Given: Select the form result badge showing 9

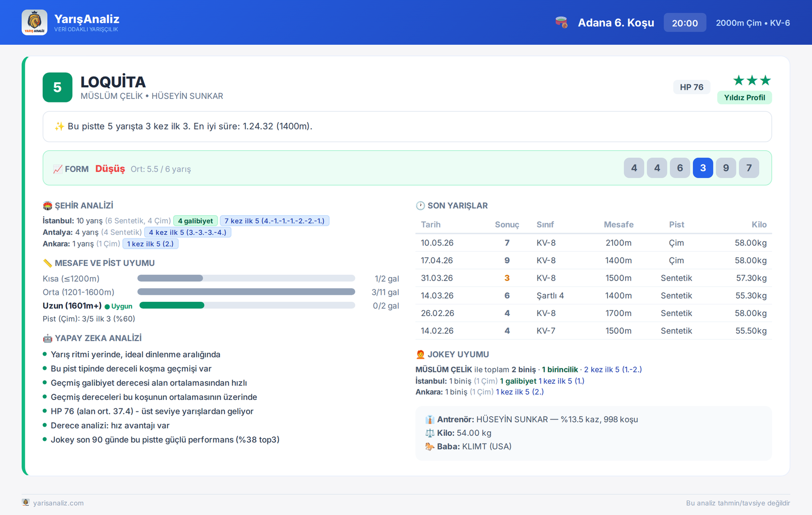Looking at the screenshot, I should click(726, 168).
